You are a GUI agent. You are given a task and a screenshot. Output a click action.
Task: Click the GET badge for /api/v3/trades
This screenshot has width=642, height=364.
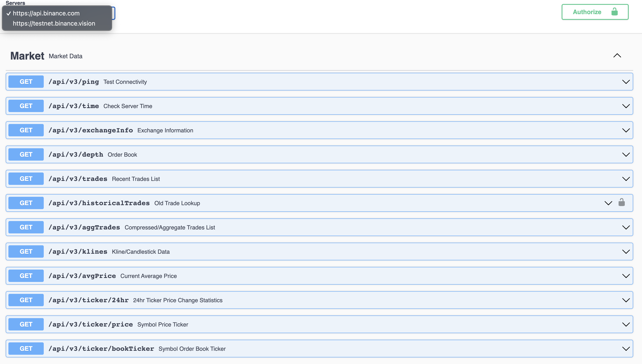coord(26,179)
